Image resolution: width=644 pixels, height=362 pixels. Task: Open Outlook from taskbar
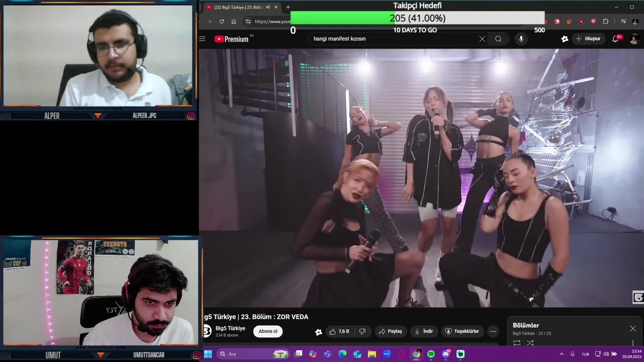pos(357,354)
